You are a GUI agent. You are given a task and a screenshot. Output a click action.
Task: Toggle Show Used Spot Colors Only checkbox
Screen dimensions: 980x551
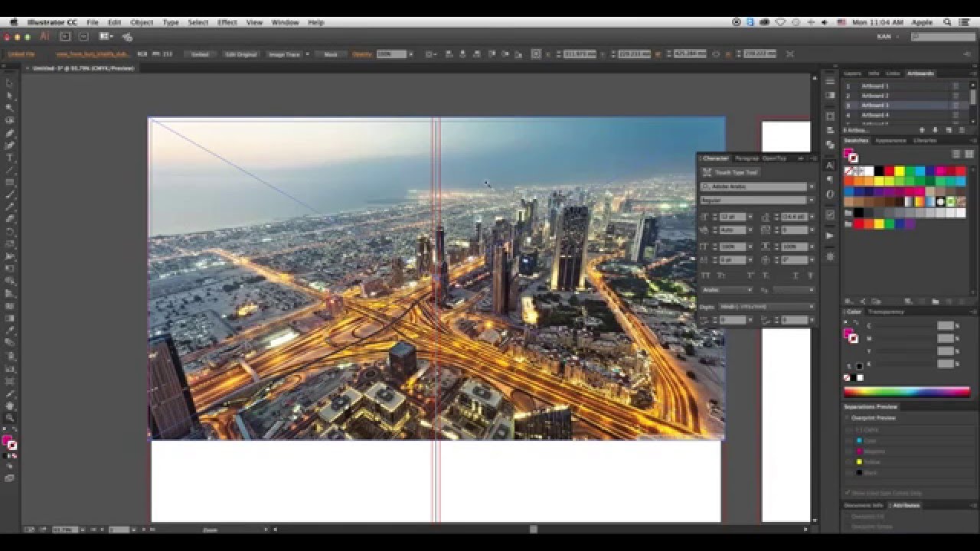[x=848, y=493]
